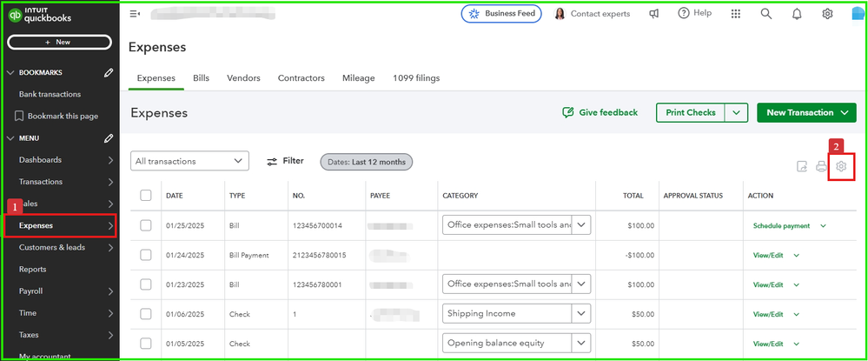Image resolution: width=868 pixels, height=361 pixels.
Task: Switch to the Vendors tab
Action: [x=243, y=78]
